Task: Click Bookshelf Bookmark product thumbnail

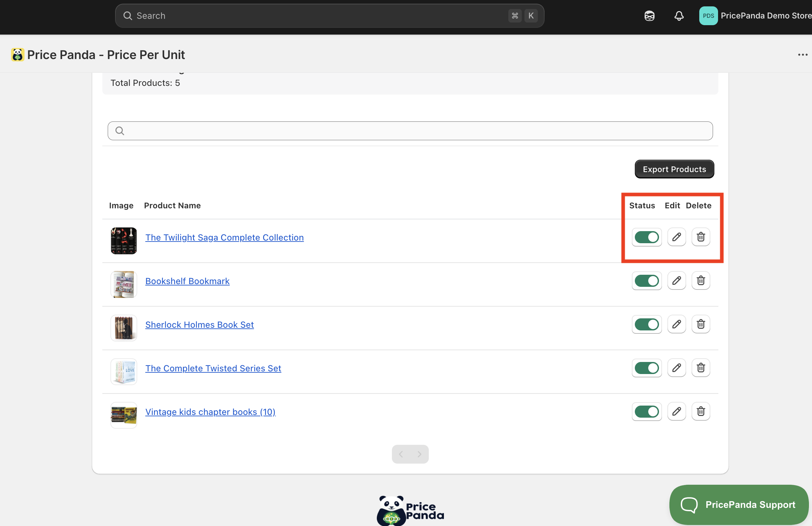Action: (x=123, y=284)
